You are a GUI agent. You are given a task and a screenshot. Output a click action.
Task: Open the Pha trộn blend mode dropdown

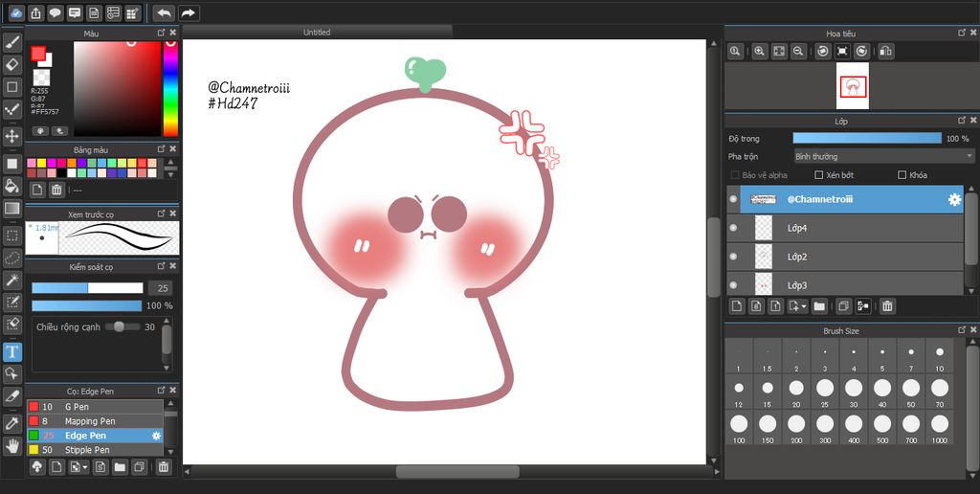[883, 156]
